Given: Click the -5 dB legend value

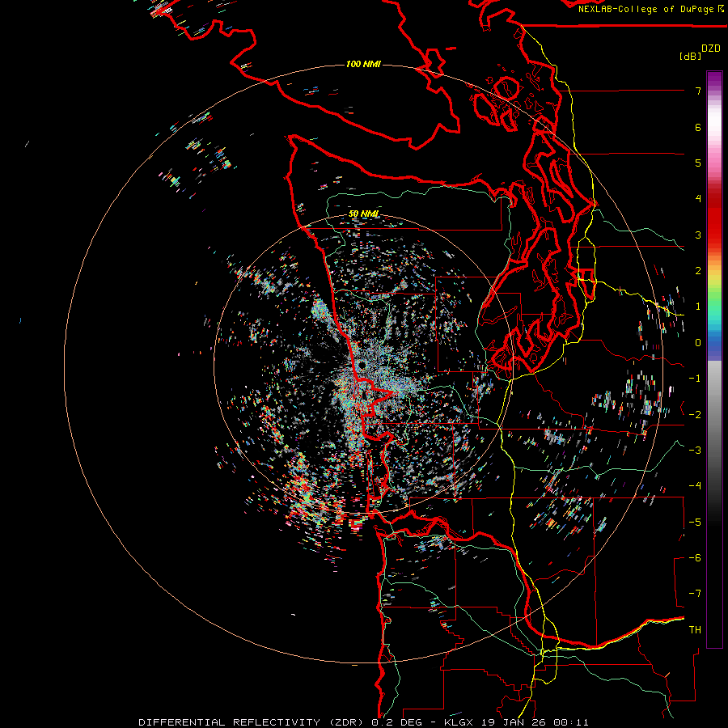Looking at the screenshot, I should tap(695, 523).
